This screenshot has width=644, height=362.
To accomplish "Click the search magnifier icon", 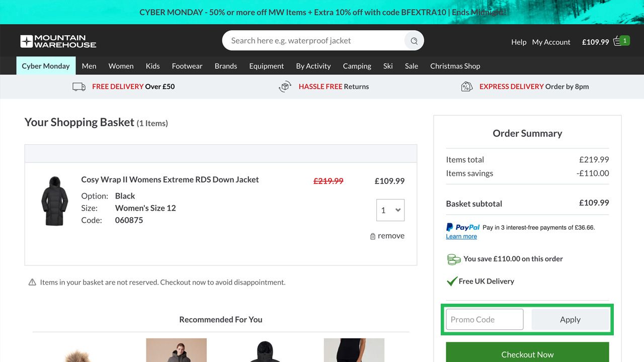I will [x=414, y=41].
